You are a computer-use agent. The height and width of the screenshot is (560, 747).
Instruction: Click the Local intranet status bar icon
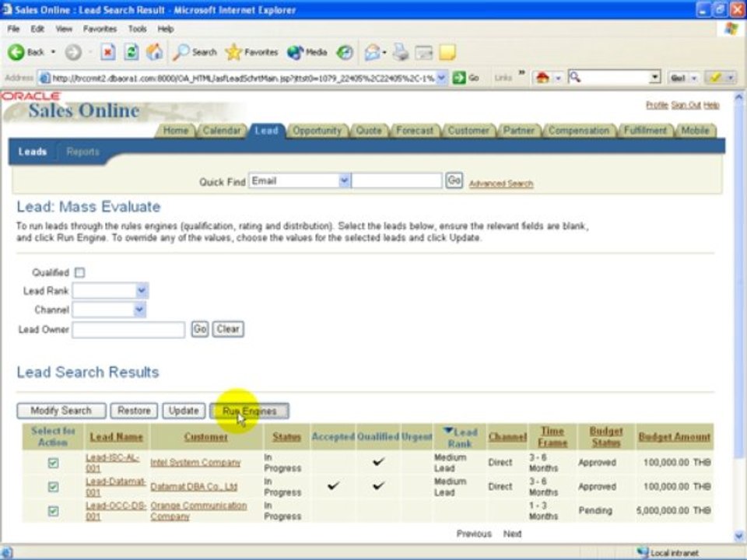[x=643, y=552]
